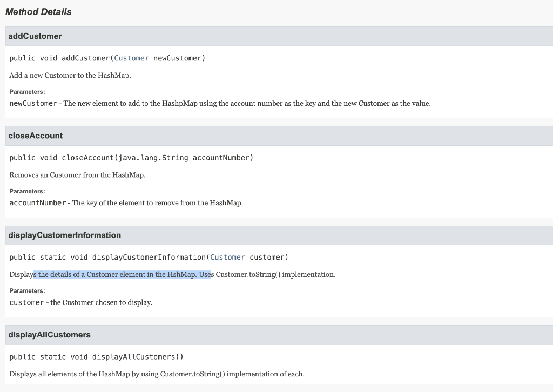Click Parameters label under closeAccount
553x392 pixels.
(27, 191)
